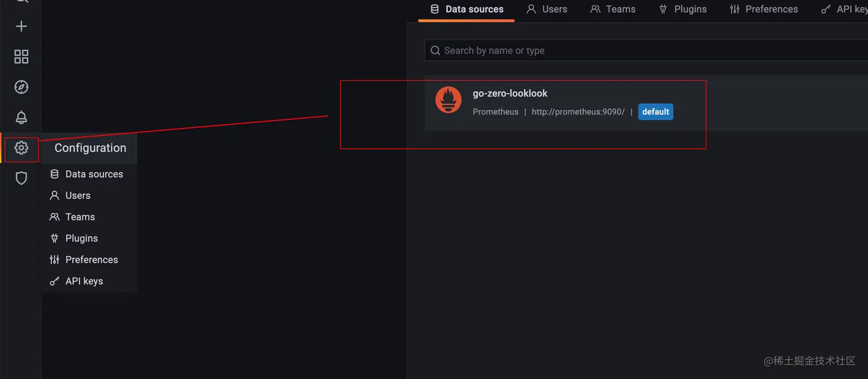Image resolution: width=868 pixels, height=379 pixels.
Task: Select Users in the Configuration menu
Action: pyautogui.click(x=90, y=195)
